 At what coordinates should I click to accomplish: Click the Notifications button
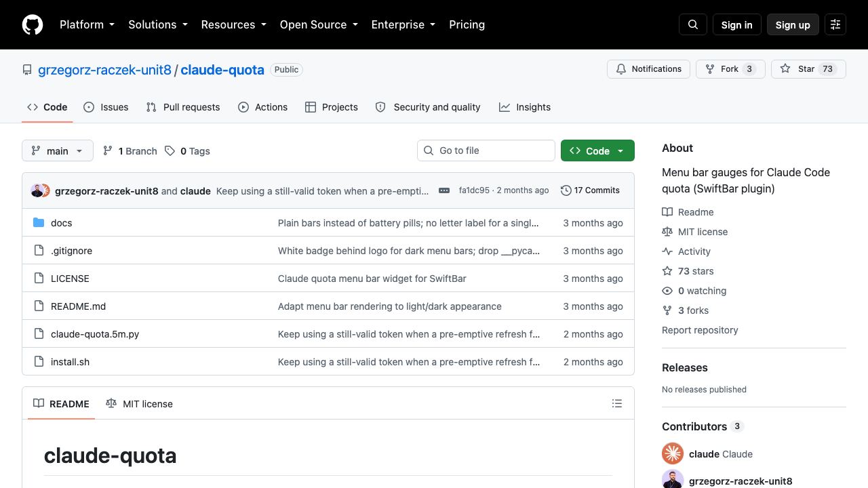[649, 69]
